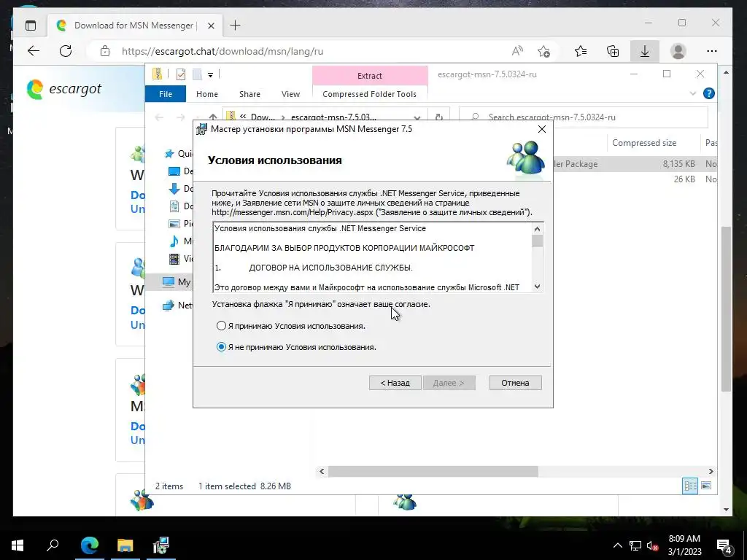The image size is (747, 560).
Task: Open the Share ribbon tab
Action: (249, 94)
